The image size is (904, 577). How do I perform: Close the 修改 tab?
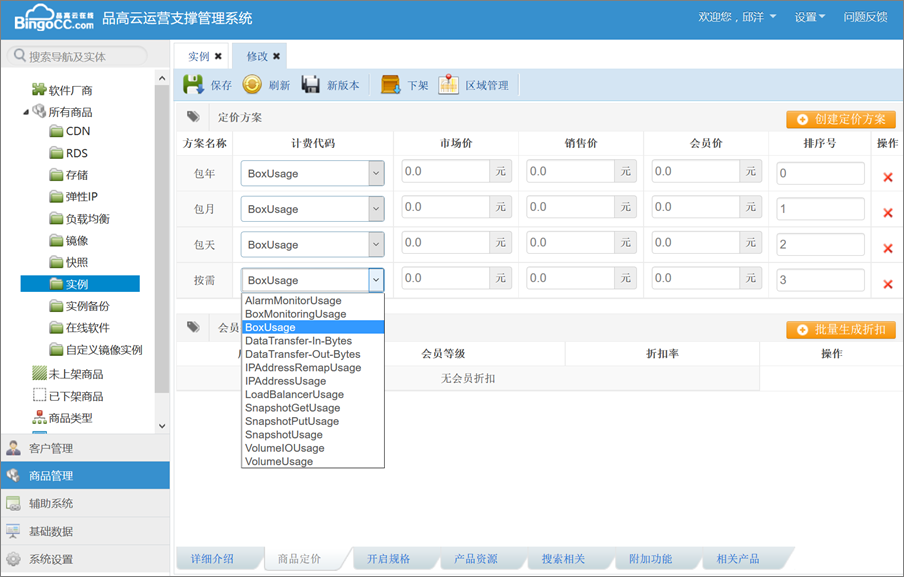tap(277, 56)
